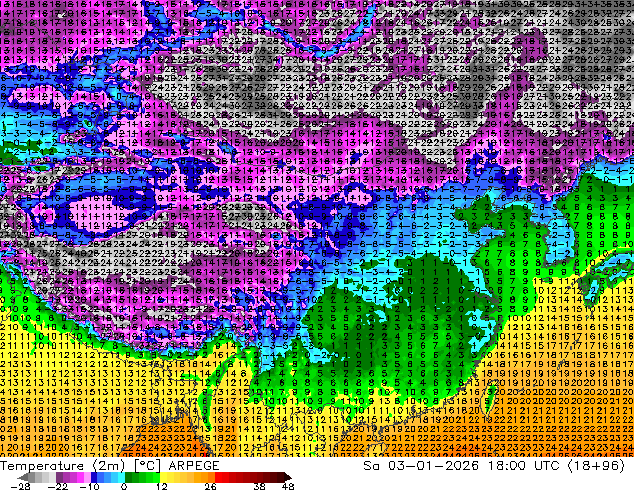The image size is (634, 490).
Task: Click the dark right arrow end of legend
Action: [x=288, y=477]
